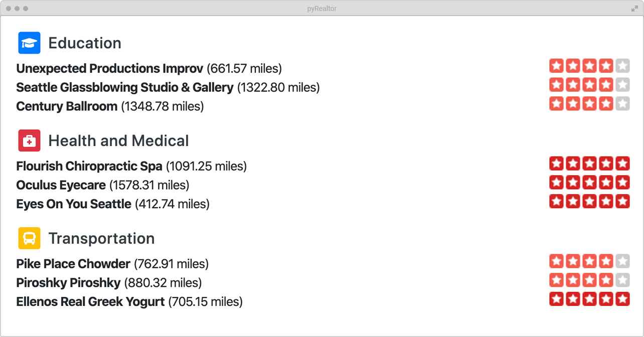Click Ellenos Real Greek Yogurt's star rating
The height and width of the screenshot is (337, 644).
589,299
